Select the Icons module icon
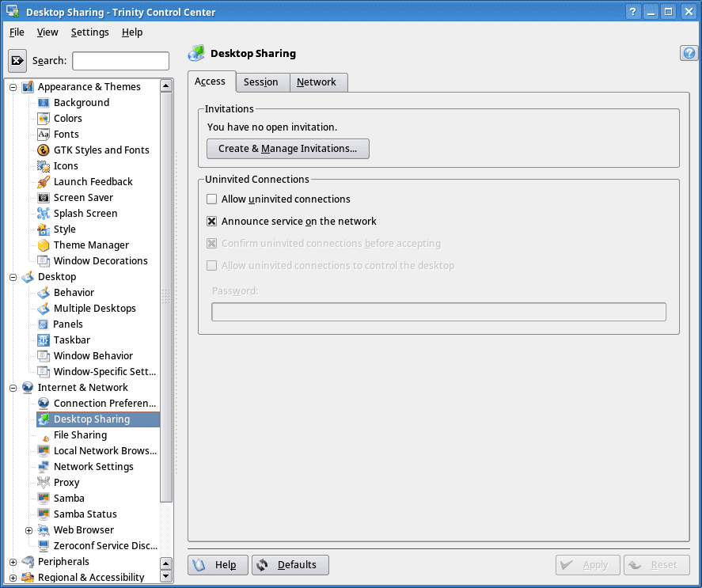Image resolution: width=702 pixels, height=588 pixels. point(44,165)
